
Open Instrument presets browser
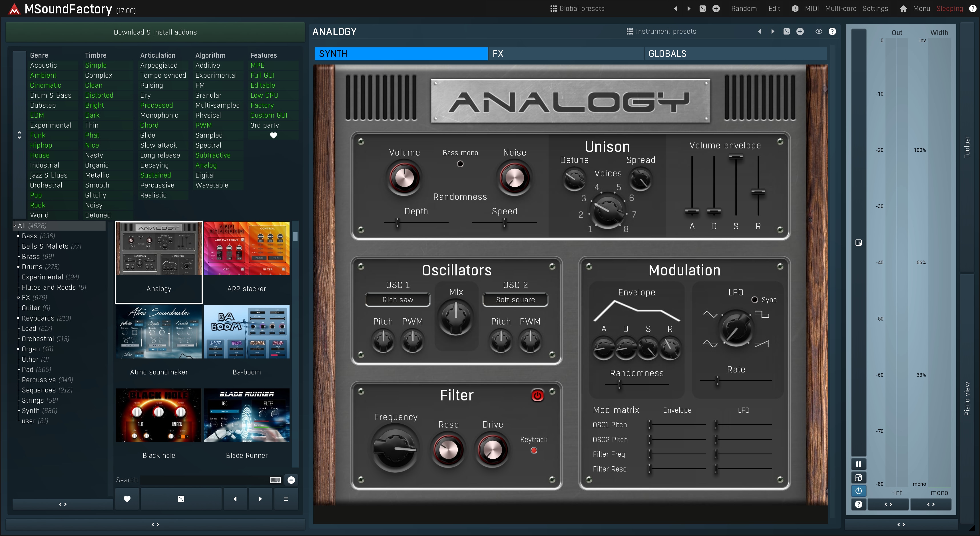click(x=661, y=32)
